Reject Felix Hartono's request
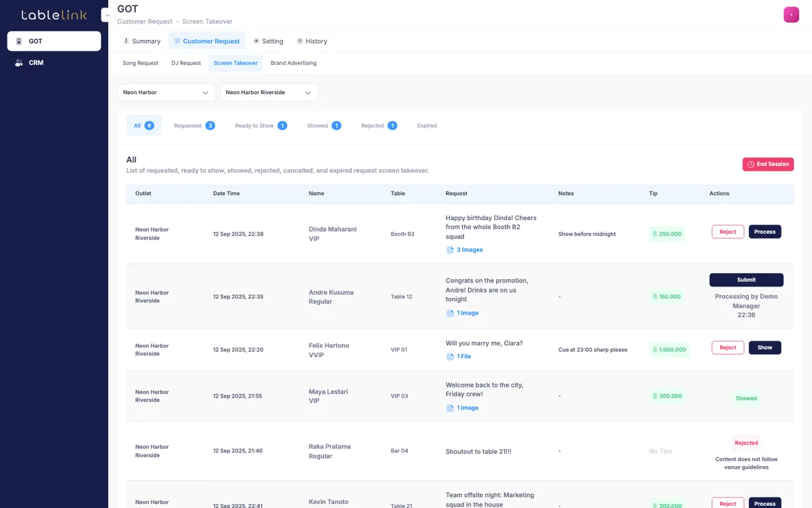This screenshot has width=812, height=508. [728, 347]
